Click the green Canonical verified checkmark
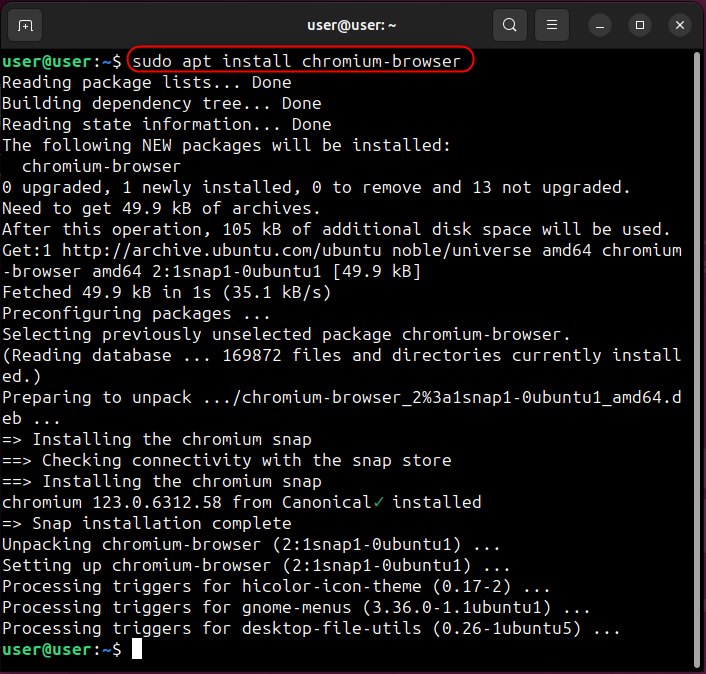The image size is (706, 674). tap(379, 502)
